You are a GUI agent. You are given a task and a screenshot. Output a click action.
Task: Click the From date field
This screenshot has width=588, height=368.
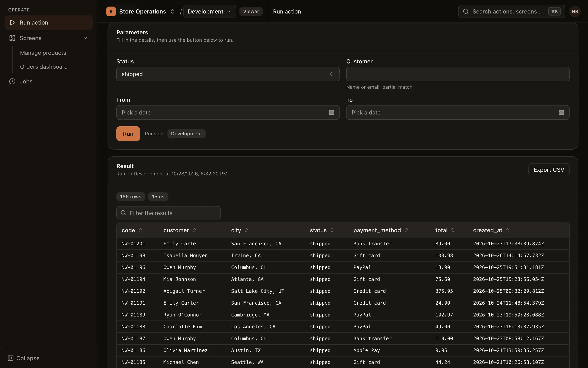click(x=228, y=112)
